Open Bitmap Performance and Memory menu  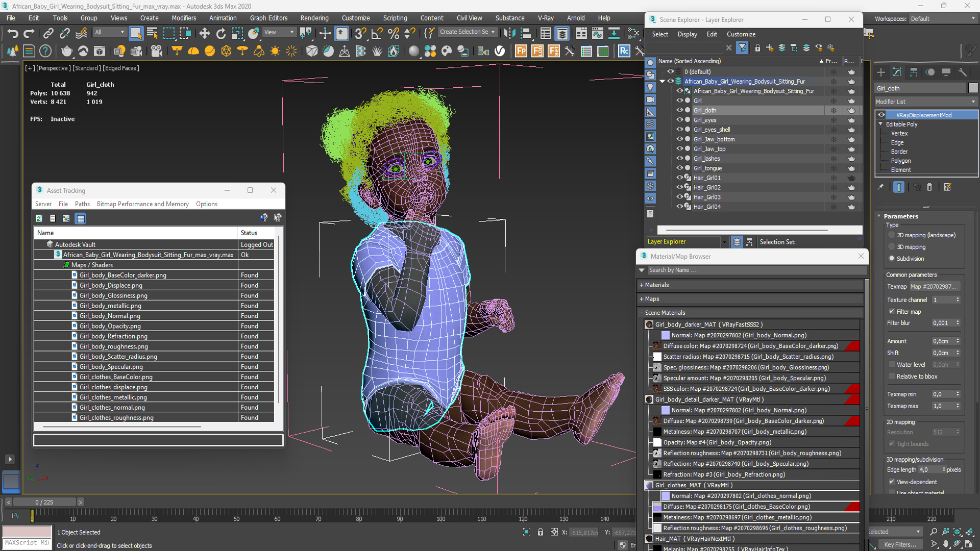143,204
